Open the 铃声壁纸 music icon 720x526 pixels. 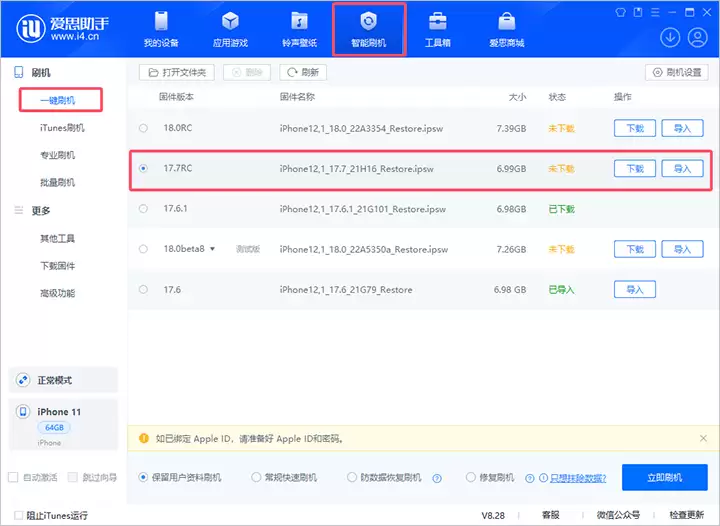(x=299, y=22)
